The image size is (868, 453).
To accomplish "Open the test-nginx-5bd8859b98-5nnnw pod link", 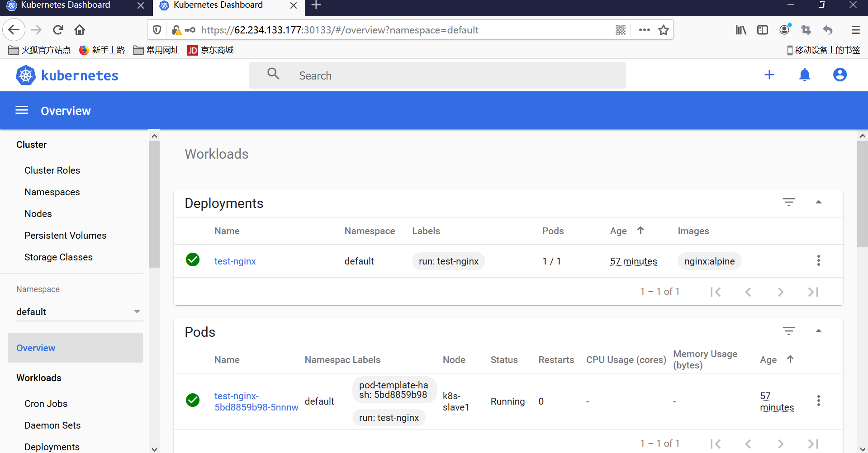I will tap(256, 401).
